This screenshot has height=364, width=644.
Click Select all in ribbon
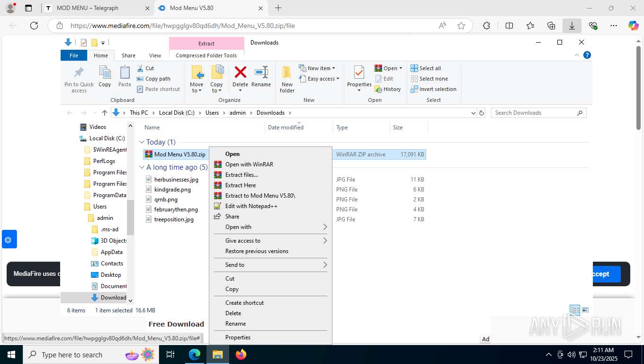(426, 68)
